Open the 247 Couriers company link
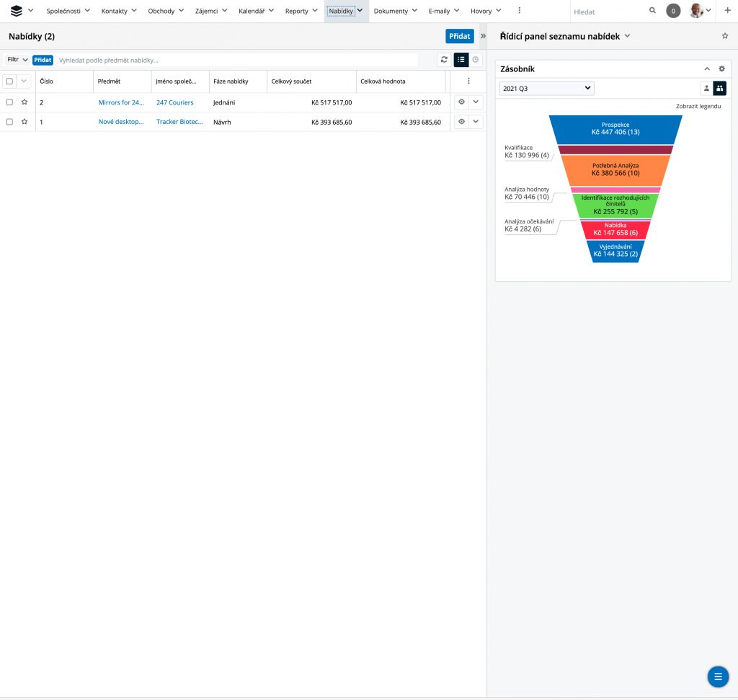Screen dimensions: 738x700 pyautogui.click(x=175, y=102)
